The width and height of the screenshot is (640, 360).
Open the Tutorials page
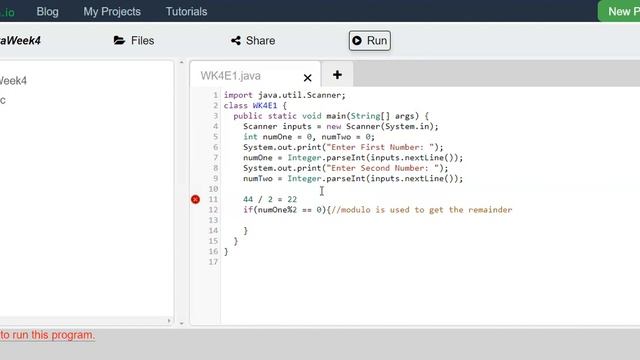coord(186,11)
